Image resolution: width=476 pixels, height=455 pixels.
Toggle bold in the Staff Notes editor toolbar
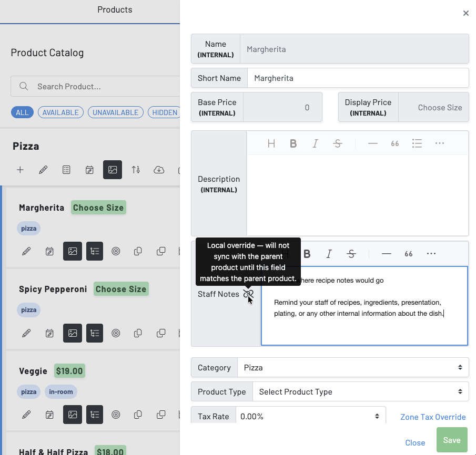tap(307, 254)
